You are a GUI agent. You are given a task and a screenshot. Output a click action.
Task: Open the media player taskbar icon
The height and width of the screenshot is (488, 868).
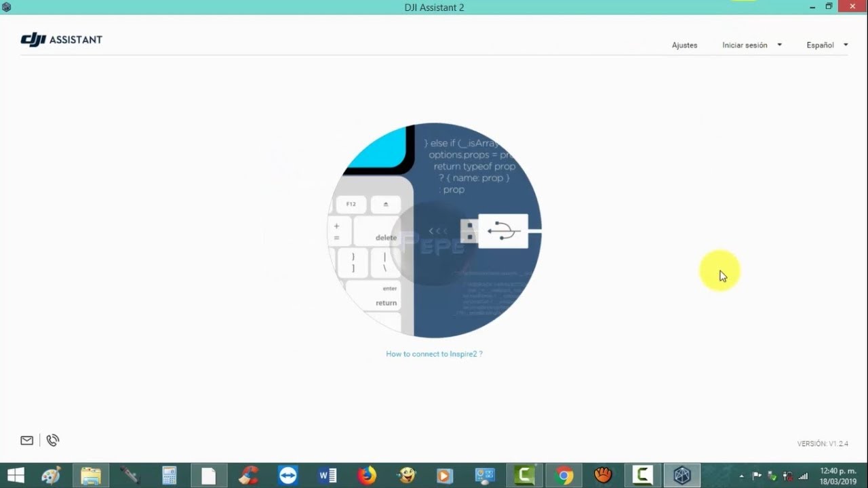tap(445, 476)
